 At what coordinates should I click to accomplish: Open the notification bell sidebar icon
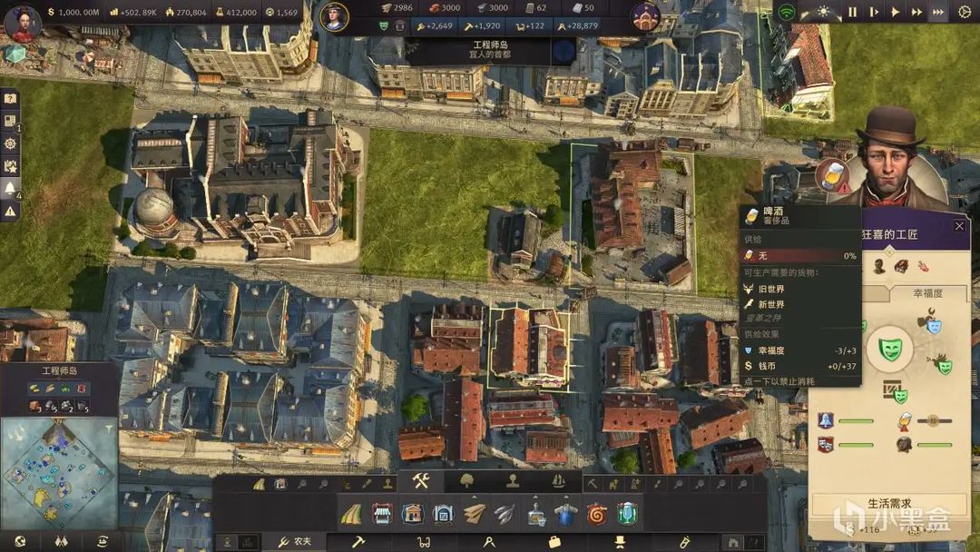pyautogui.click(x=10, y=188)
